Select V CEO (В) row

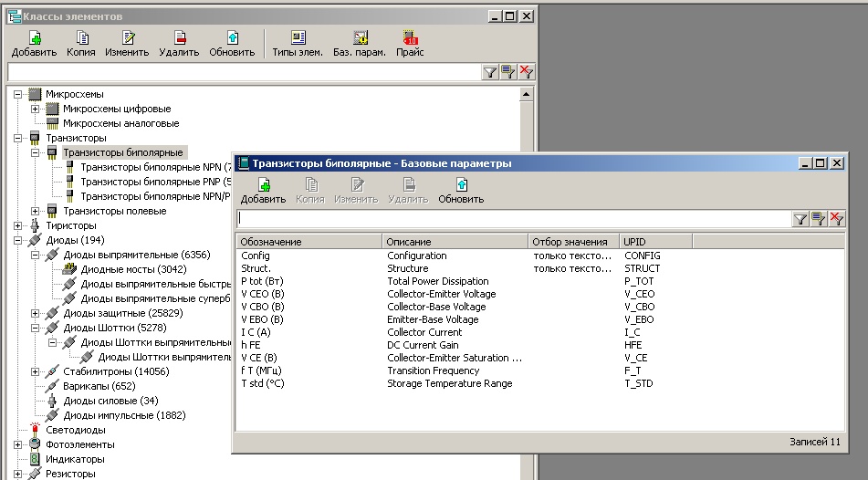pos(539,294)
